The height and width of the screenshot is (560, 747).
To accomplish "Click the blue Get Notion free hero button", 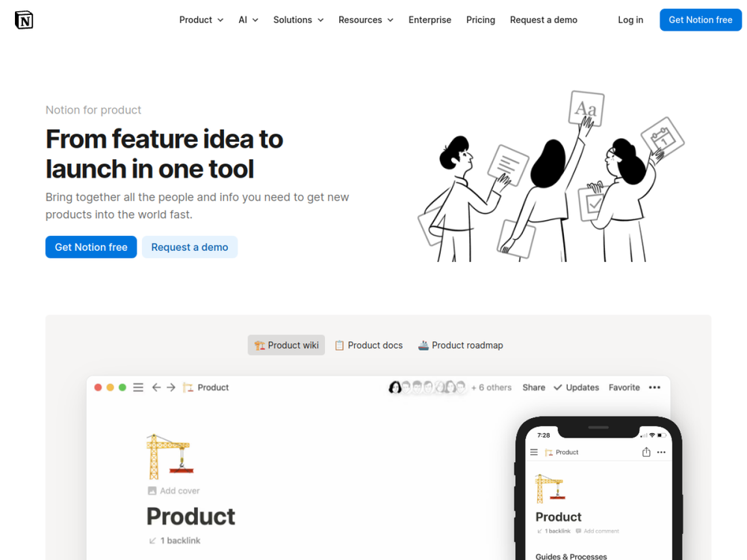I will click(x=91, y=247).
